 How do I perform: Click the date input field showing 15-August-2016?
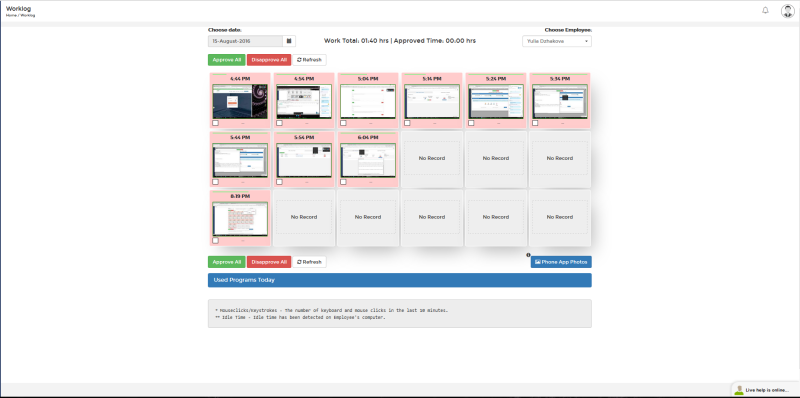245,41
